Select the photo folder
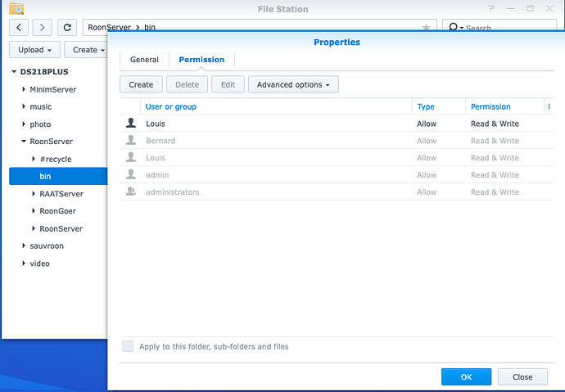This screenshot has height=392, width=565. pyautogui.click(x=40, y=124)
